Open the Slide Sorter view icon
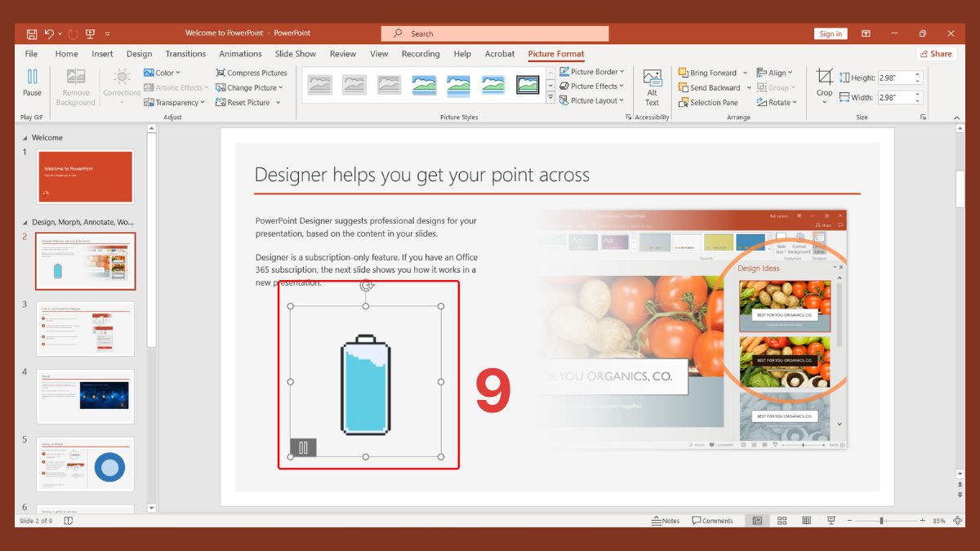The width and height of the screenshot is (980, 551). (x=782, y=520)
